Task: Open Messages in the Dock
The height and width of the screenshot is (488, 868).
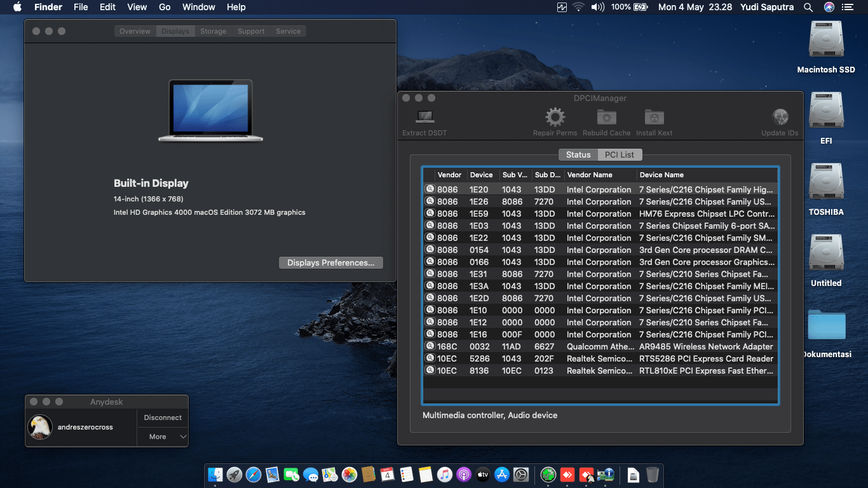Action: click(311, 474)
